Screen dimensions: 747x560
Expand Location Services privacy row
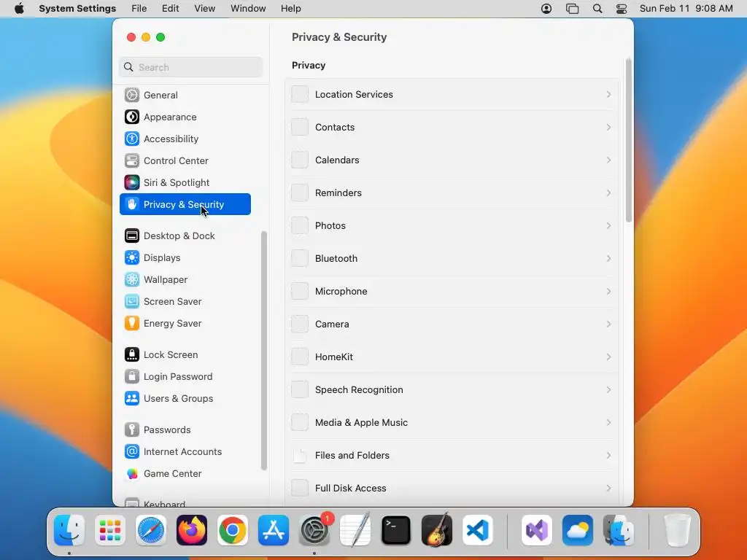(452, 94)
